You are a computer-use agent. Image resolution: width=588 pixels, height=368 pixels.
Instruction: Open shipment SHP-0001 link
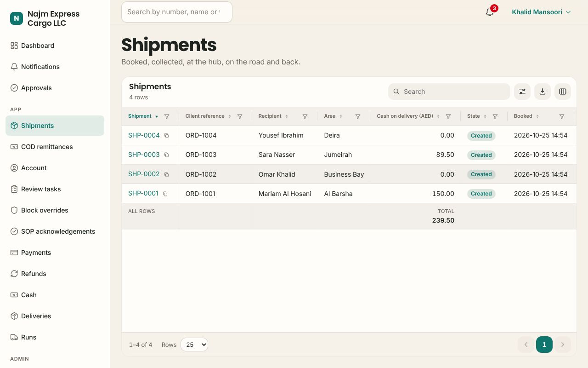[143, 193]
